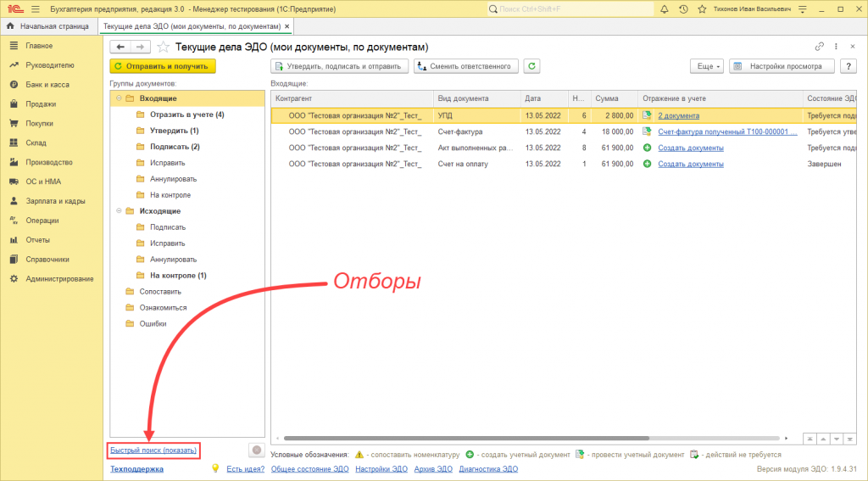Copy link to this form icon
868x481 pixels.
pyautogui.click(x=820, y=47)
